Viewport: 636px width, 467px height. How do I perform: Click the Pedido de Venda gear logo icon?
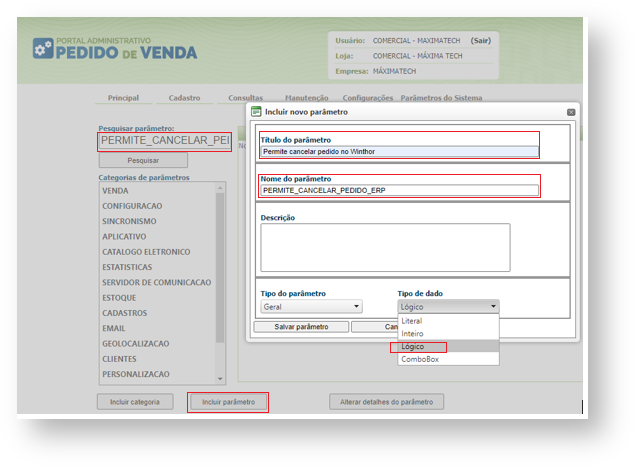[43, 48]
